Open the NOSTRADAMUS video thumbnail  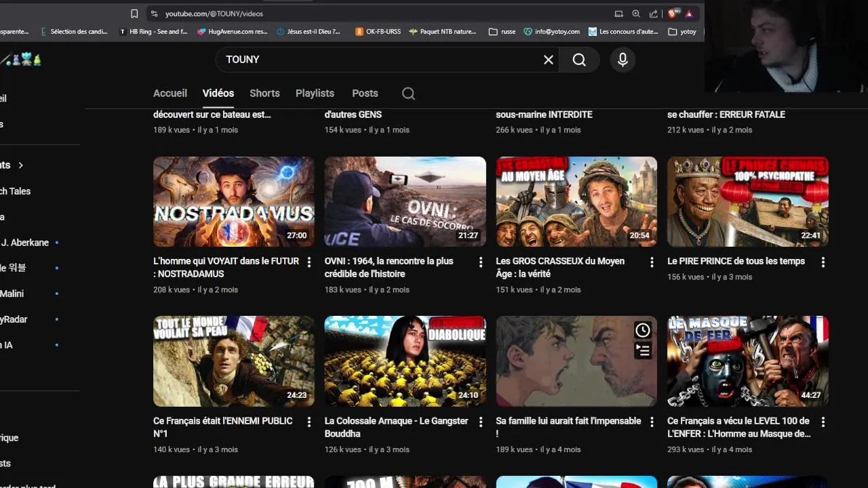coord(234,202)
